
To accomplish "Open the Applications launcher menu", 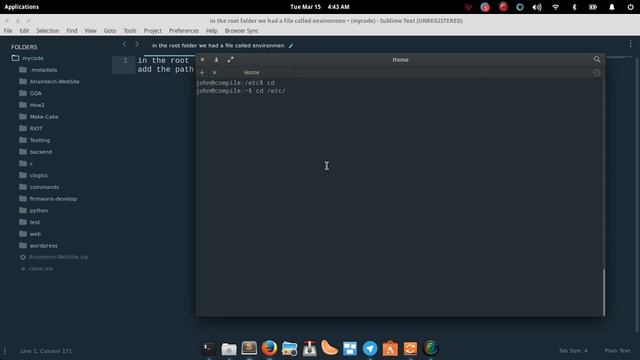I will [x=22, y=7].
